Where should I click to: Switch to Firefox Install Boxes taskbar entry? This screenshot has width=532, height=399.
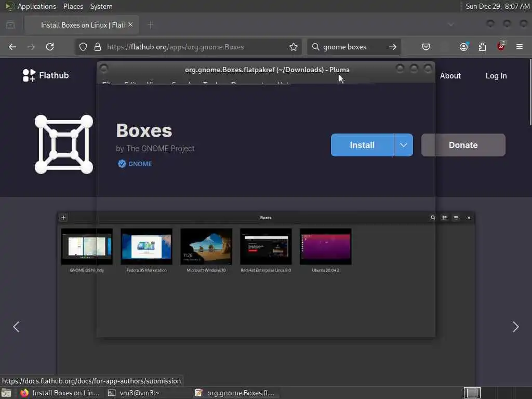60,393
